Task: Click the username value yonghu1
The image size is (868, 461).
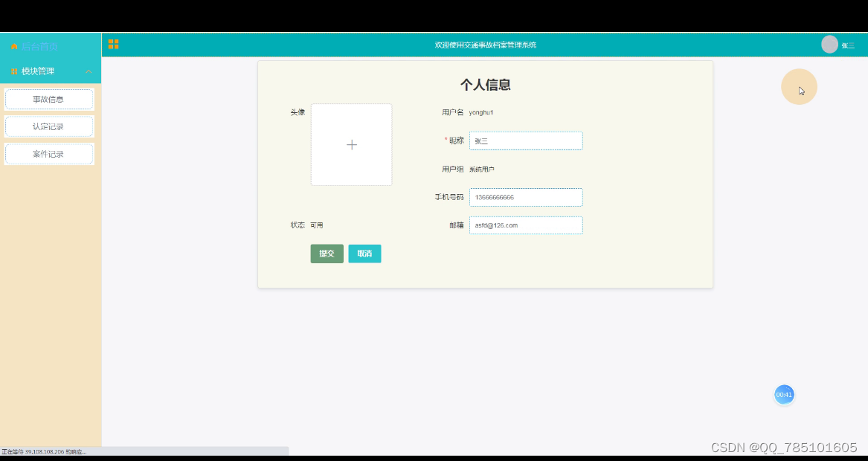Action: point(481,112)
